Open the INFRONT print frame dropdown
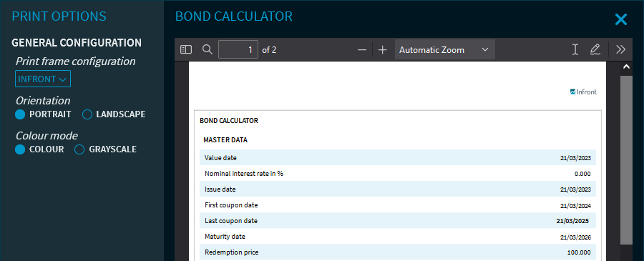This screenshot has width=644, height=261. [x=43, y=79]
